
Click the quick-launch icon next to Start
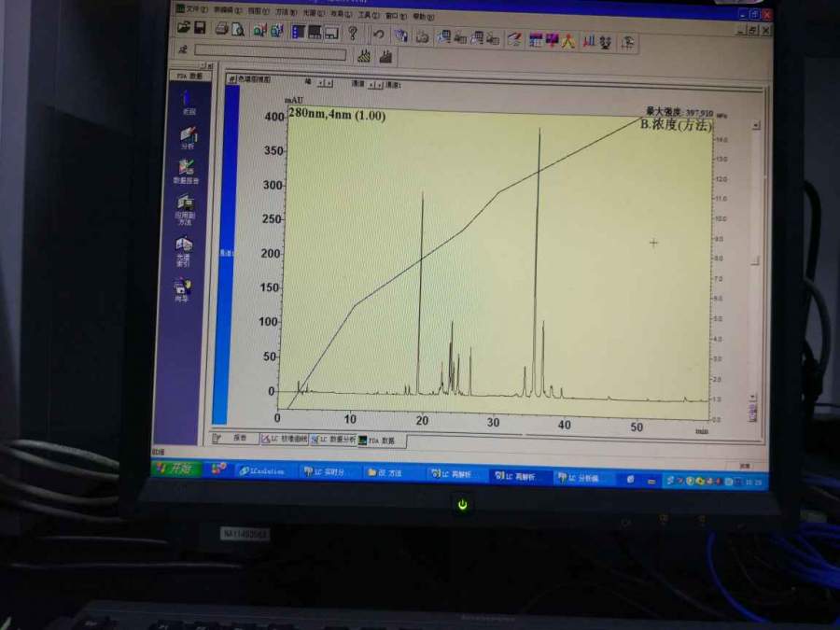coord(218,469)
